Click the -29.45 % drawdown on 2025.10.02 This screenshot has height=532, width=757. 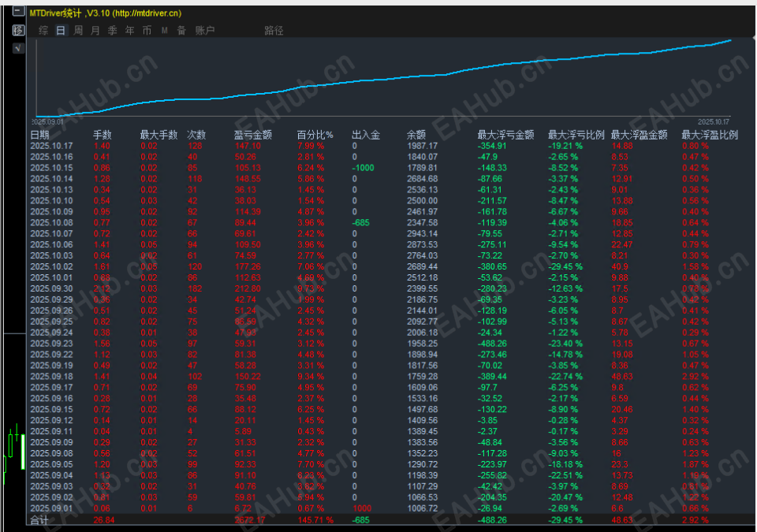click(565, 267)
